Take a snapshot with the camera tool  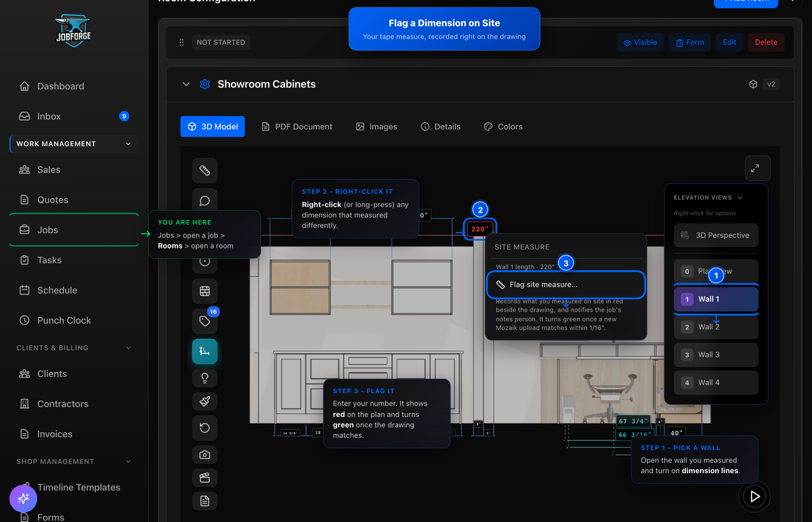pyautogui.click(x=205, y=455)
